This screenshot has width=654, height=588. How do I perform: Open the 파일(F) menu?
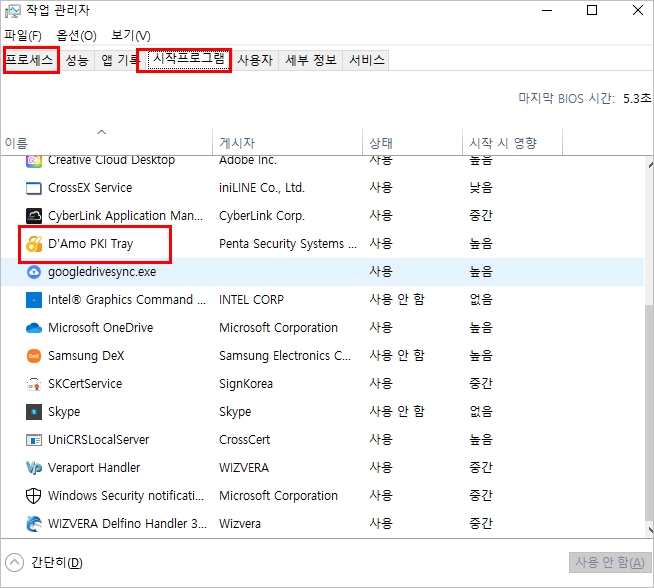pyautogui.click(x=23, y=36)
